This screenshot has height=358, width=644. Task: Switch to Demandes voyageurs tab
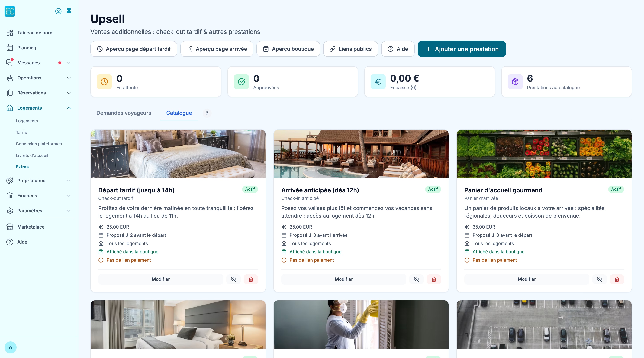tap(124, 113)
